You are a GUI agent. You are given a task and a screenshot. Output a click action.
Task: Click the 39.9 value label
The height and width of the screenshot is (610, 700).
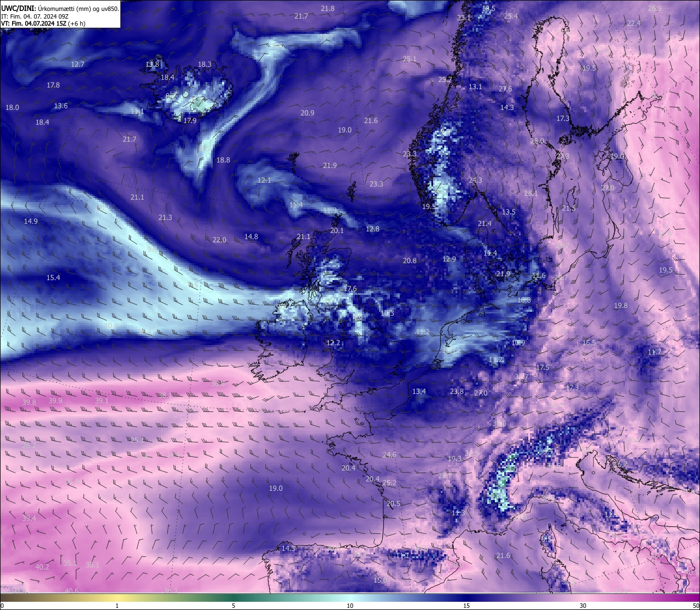(x=55, y=400)
